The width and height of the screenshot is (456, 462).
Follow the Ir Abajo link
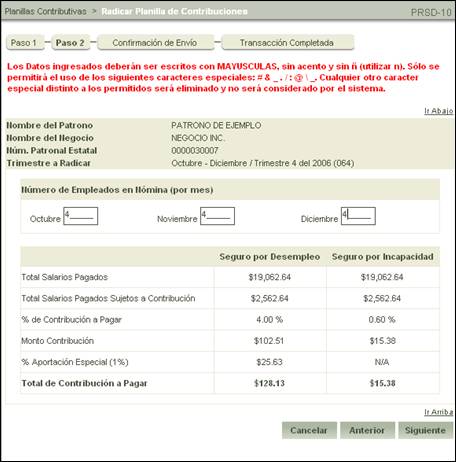[x=438, y=111]
